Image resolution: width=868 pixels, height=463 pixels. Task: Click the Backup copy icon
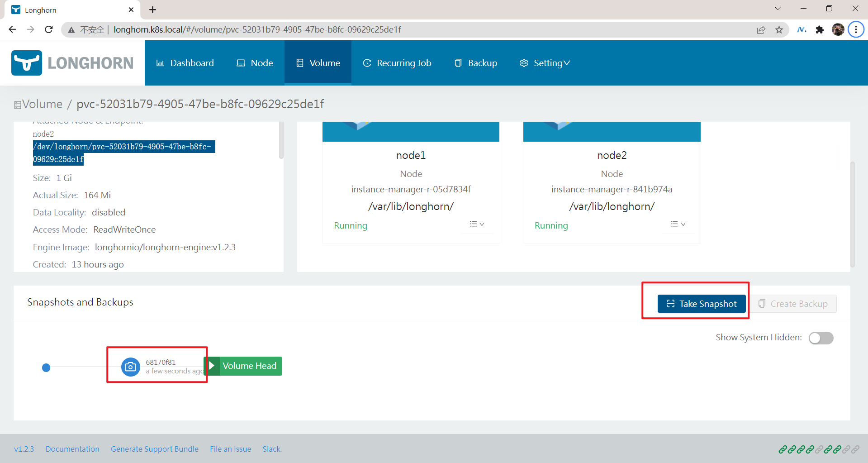click(458, 63)
